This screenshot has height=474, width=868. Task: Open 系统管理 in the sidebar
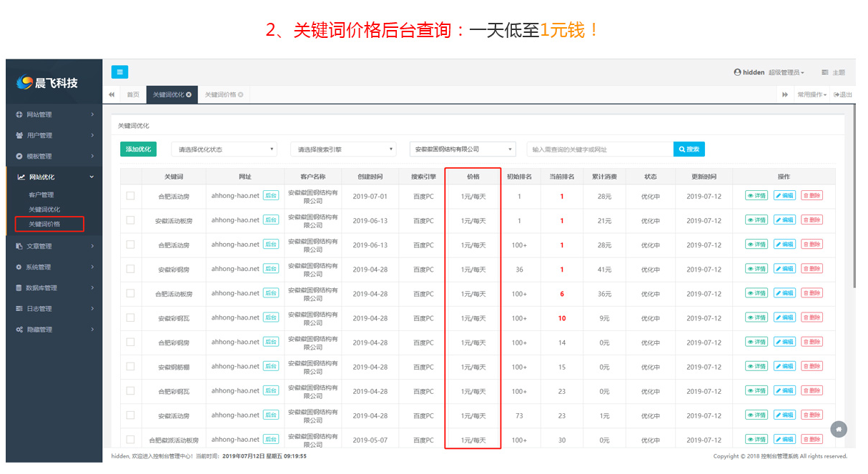click(x=54, y=267)
